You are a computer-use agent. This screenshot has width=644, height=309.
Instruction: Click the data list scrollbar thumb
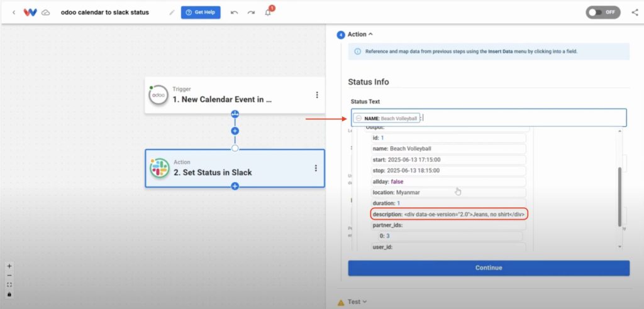tap(619, 197)
